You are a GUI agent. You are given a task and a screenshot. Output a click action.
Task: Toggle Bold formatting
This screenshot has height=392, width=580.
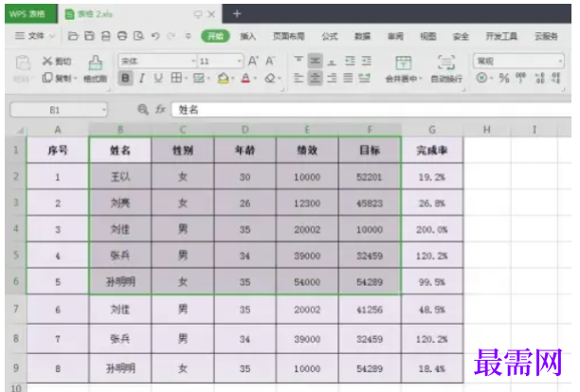click(125, 78)
